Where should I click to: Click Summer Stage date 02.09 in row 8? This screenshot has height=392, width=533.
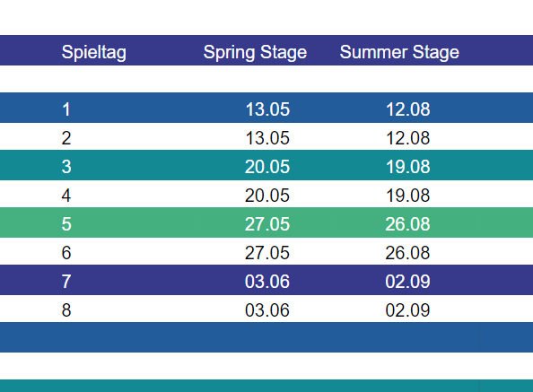click(x=408, y=310)
